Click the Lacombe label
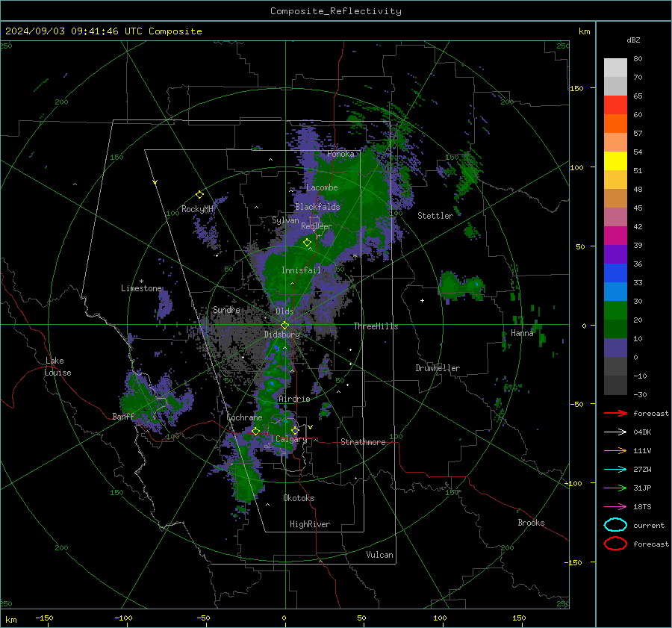The image size is (672, 628). click(322, 187)
